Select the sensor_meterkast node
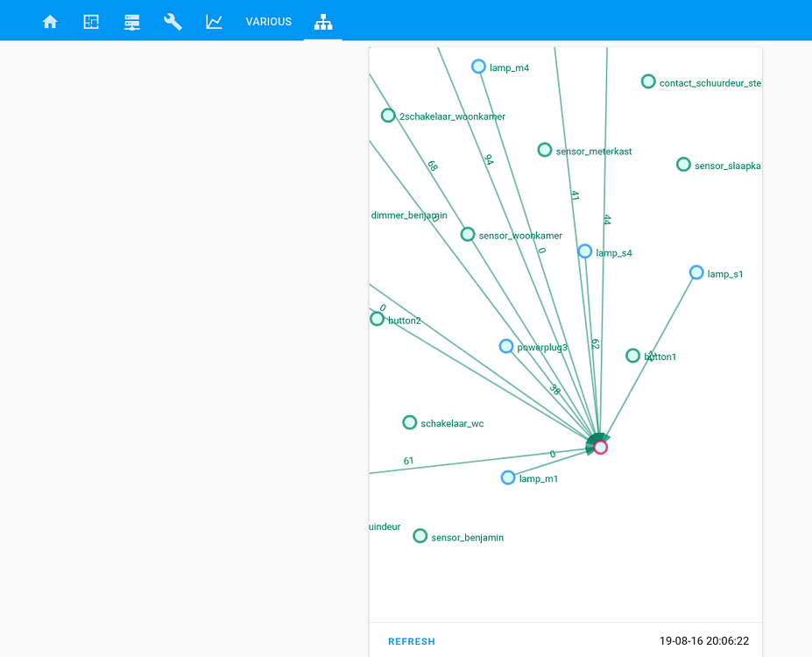 coord(544,149)
